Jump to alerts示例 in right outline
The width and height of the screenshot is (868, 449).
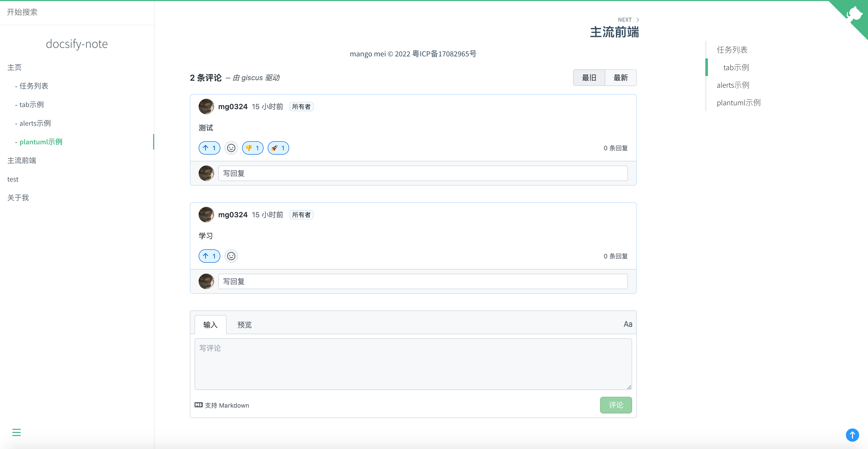(x=733, y=85)
